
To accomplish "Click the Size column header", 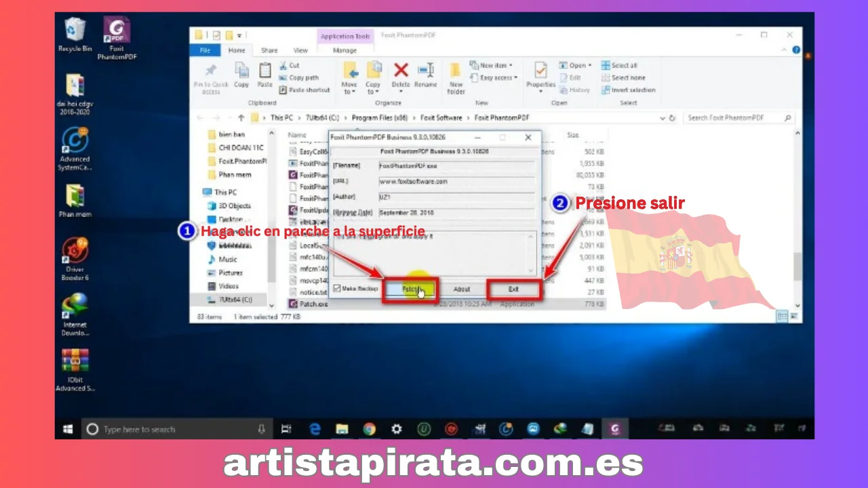I will [573, 135].
